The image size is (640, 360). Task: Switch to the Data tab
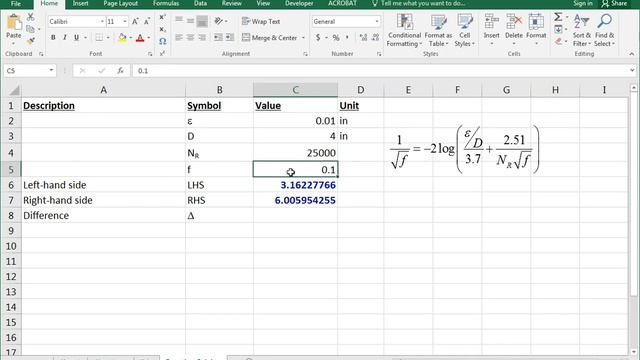pyautogui.click(x=200, y=3)
